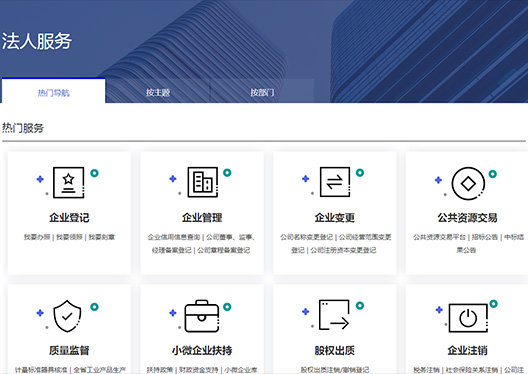
Task: Open the 公共资源交易平台 link
Action: [439, 237]
